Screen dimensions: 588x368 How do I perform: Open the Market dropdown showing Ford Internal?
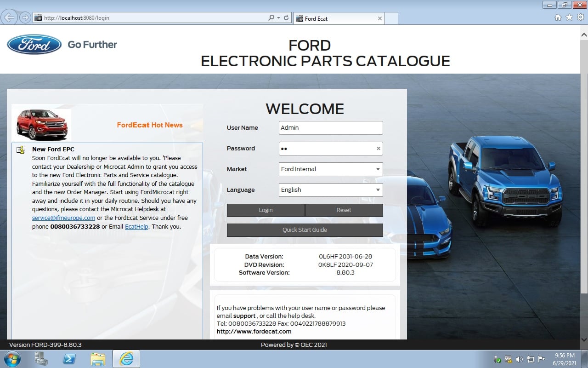(x=331, y=169)
